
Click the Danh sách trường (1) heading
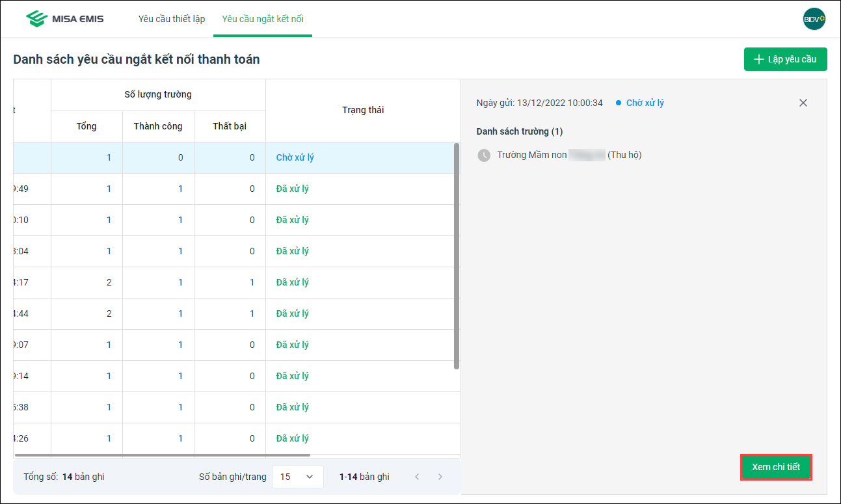tap(520, 131)
